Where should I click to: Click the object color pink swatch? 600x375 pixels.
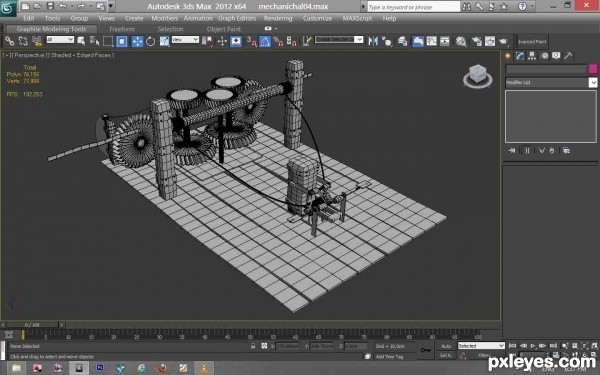593,69
